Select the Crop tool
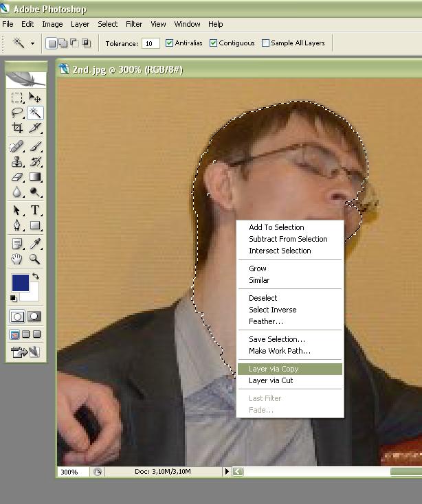The height and width of the screenshot is (504, 422). point(17,128)
